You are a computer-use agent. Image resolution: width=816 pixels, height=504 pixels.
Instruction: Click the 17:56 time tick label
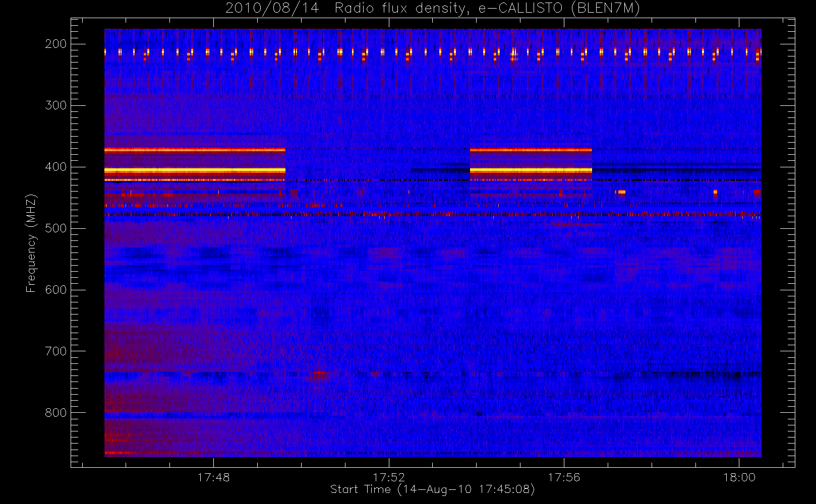click(564, 477)
